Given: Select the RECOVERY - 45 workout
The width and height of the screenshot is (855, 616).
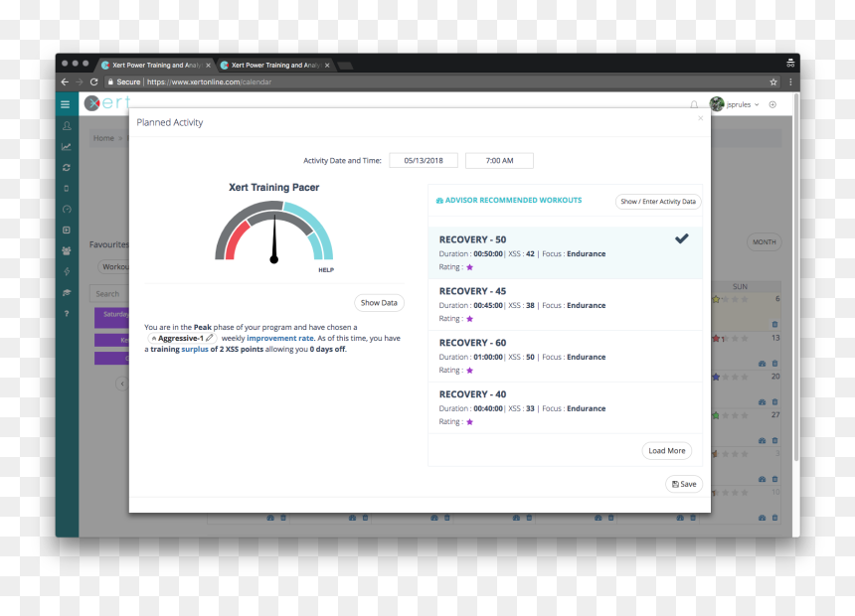Looking at the screenshot, I should tap(565, 305).
